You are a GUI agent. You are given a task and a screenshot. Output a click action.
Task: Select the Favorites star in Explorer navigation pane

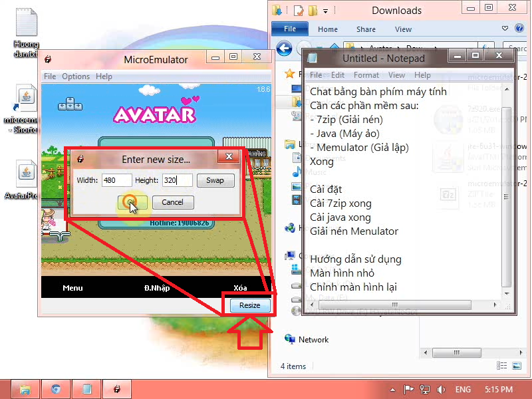click(x=289, y=73)
